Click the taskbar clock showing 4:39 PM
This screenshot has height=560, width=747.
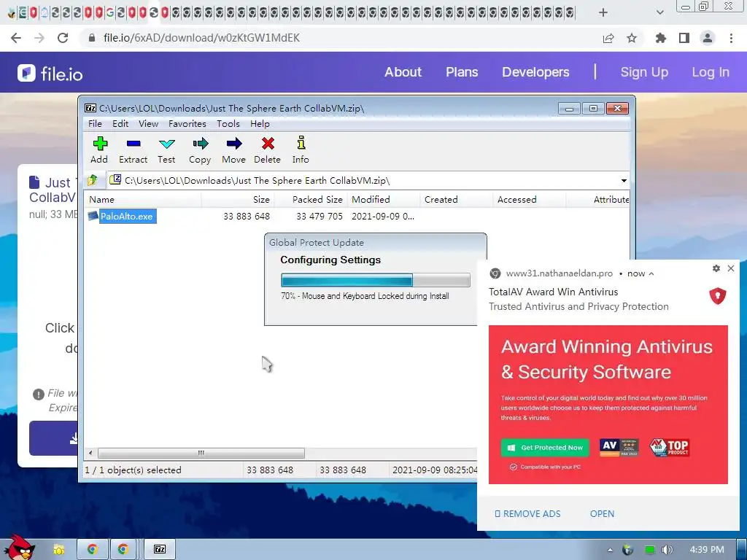coord(706,550)
